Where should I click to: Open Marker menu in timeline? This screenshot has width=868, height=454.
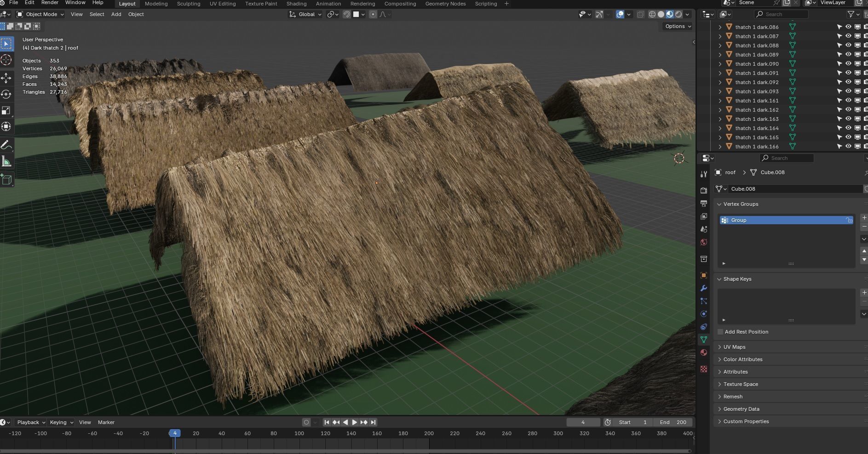click(106, 422)
